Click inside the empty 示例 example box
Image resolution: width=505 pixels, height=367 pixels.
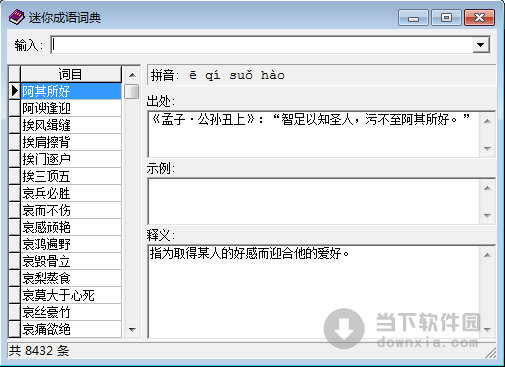(314, 201)
